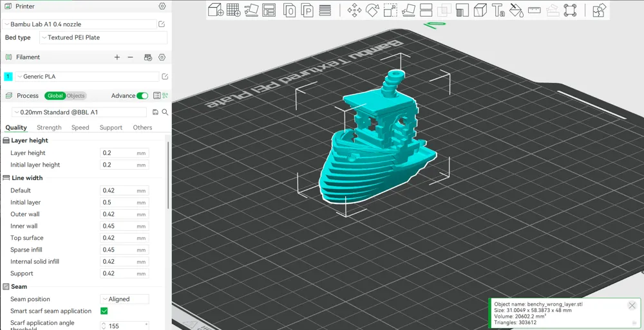Open the printer preset dropdown
Viewport: 644px width, 330px height.
(80, 24)
